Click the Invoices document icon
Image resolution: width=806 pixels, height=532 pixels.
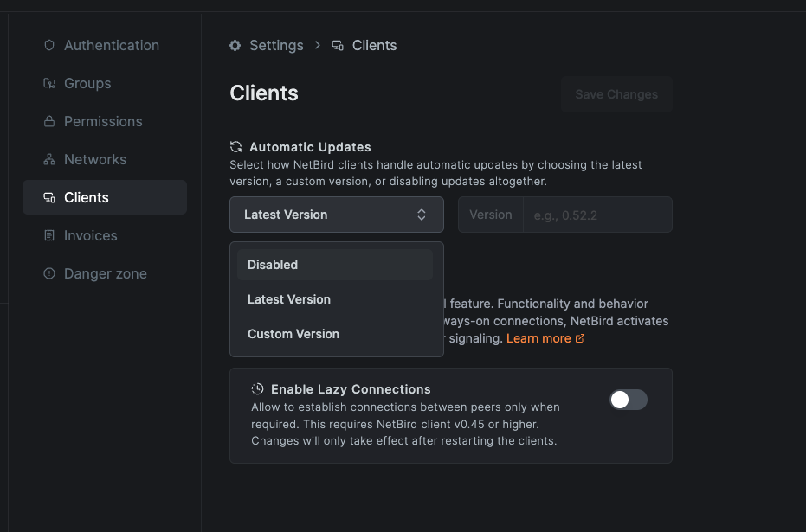point(49,235)
